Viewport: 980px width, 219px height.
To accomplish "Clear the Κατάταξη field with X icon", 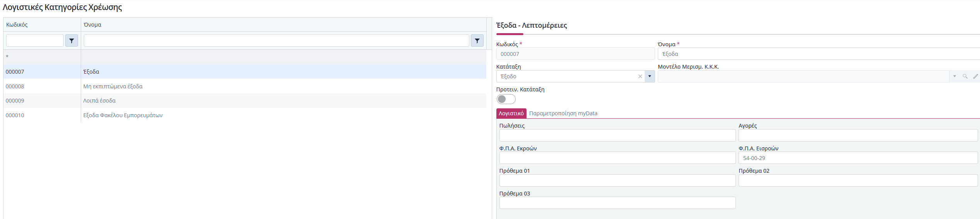I will pyautogui.click(x=640, y=76).
